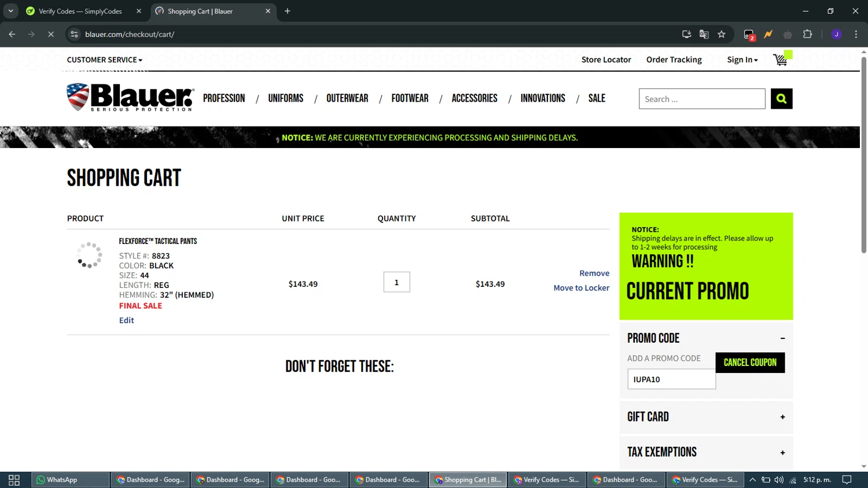Open browser extensions puzzle icon
This screenshot has height=488, width=868.
pyautogui.click(x=808, y=34)
